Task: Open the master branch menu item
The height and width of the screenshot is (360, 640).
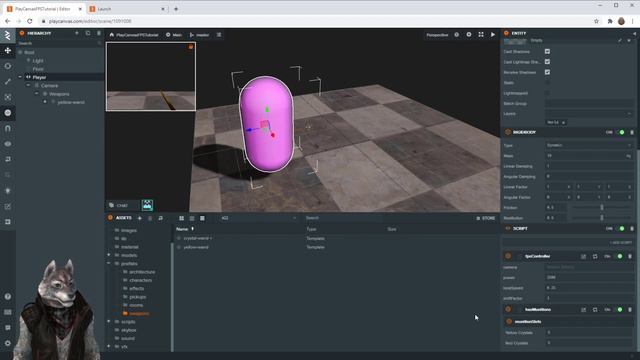Action: point(200,35)
